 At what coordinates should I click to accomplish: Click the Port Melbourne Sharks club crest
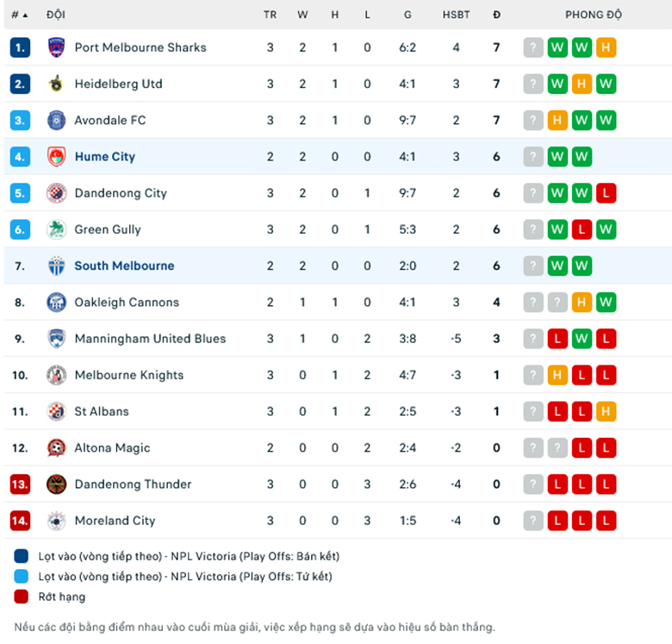pyautogui.click(x=56, y=47)
